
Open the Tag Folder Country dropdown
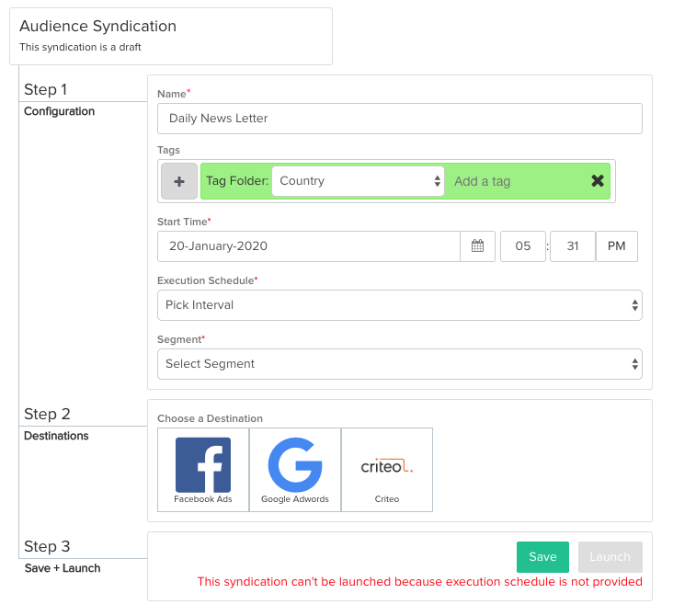358,181
